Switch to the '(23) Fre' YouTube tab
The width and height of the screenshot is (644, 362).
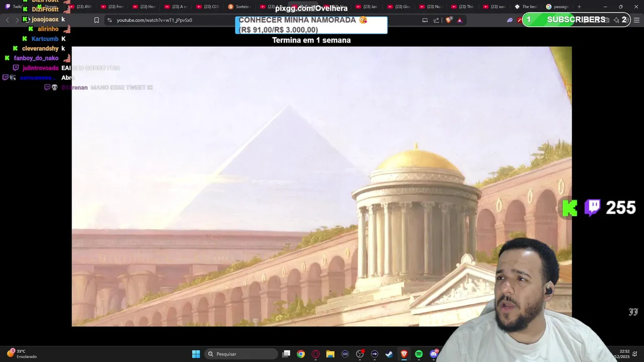coord(112,7)
